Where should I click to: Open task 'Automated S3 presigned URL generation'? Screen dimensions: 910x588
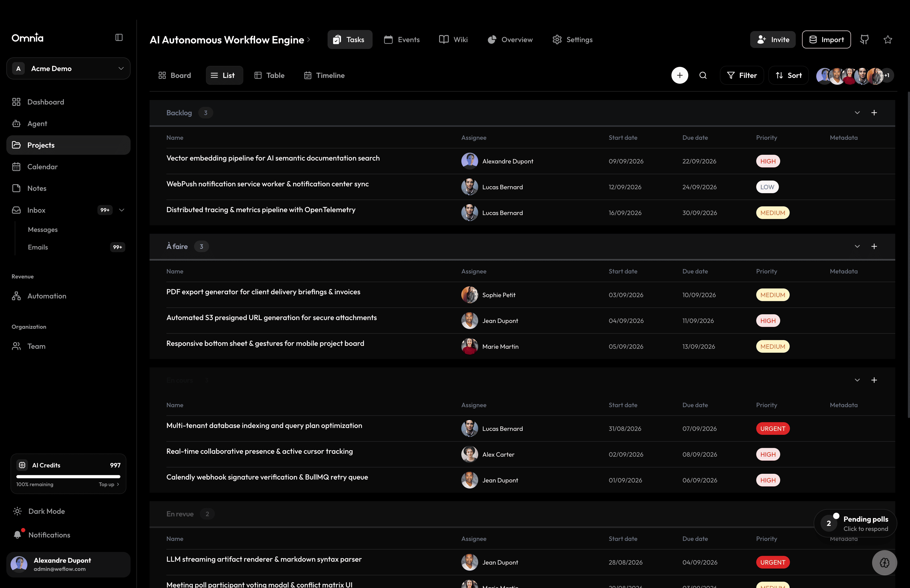(271, 318)
